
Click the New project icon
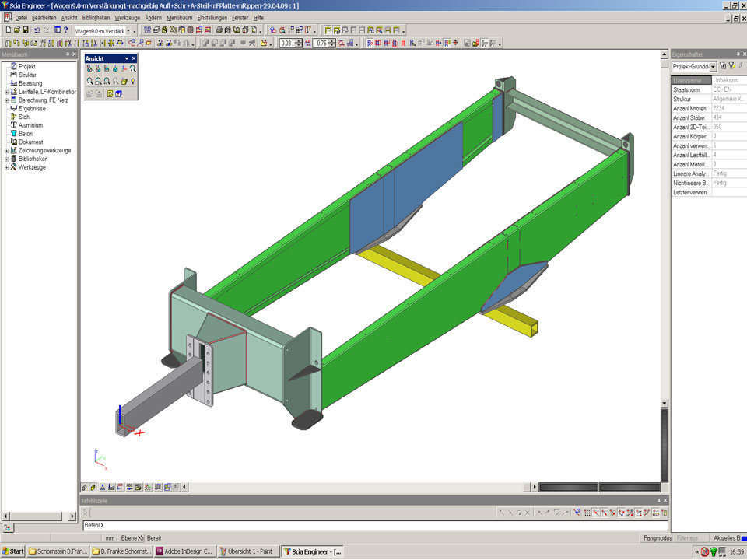pyautogui.click(x=7, y=30)
